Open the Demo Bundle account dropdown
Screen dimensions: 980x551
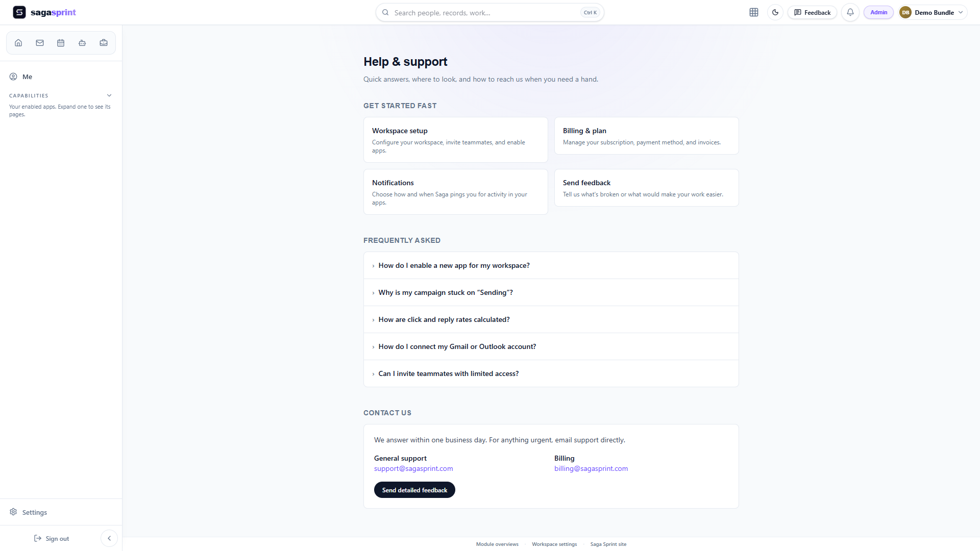pyautogui.click(x=933, y=12)
